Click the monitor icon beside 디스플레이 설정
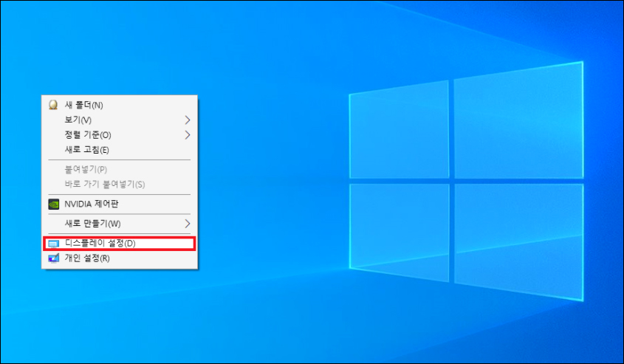624x364 pixels. click(53, 244)
